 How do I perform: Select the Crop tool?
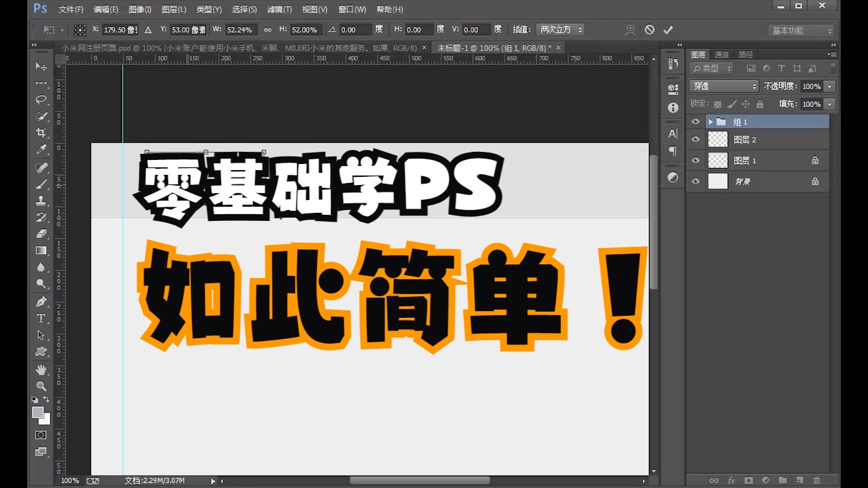coord(41,133)
